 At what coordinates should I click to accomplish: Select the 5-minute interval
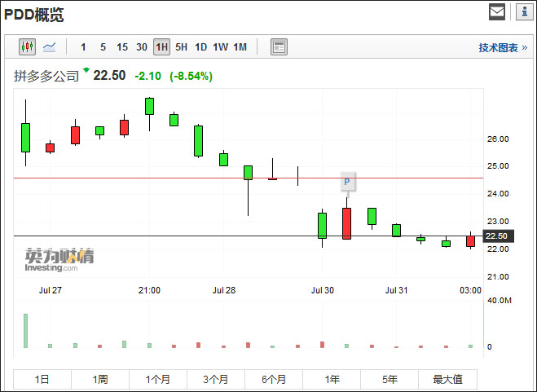[x=103, y=47]
